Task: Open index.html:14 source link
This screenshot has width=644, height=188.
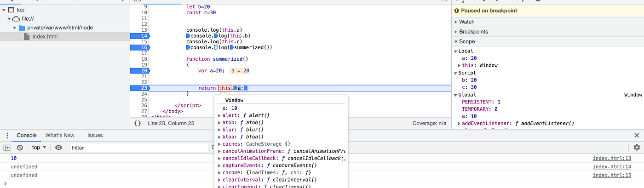Action: (x=612, y=167)
